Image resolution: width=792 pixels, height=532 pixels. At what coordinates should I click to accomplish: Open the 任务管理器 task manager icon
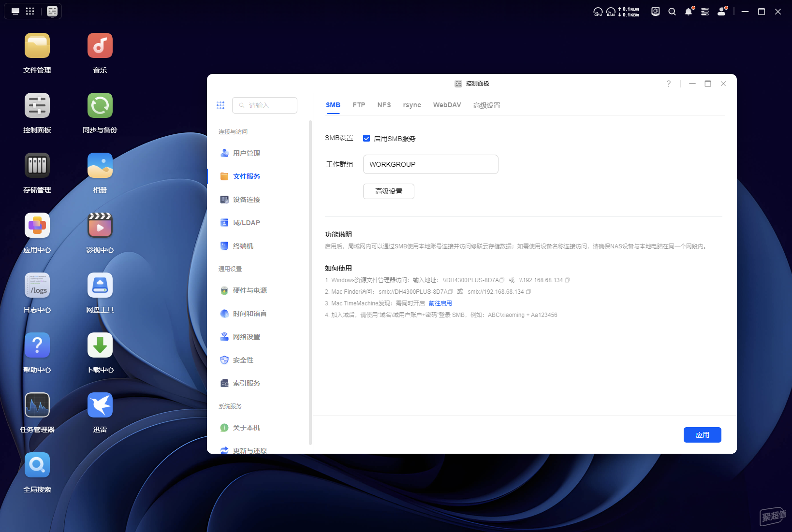[x=37, y=405]
